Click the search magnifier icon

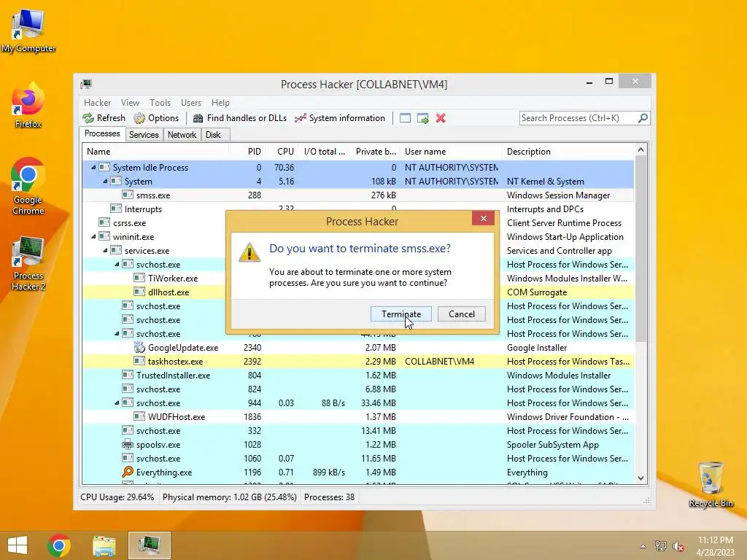(x=643, y=117)
